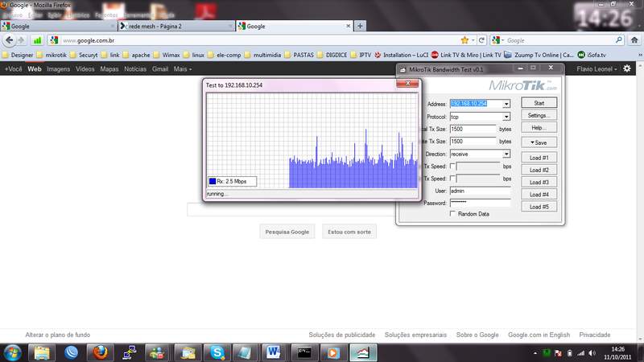644x362 pixels.
Task: Reload the page with refresh icon
Action: (481, 40)
